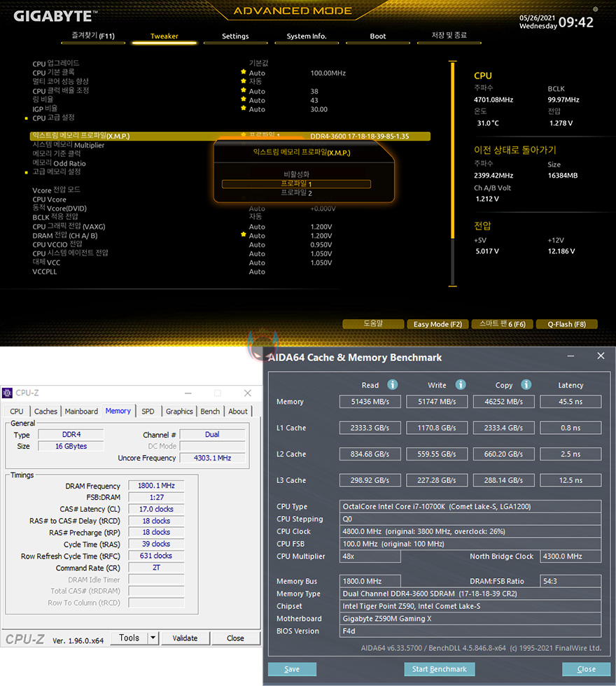
Task: Select the 메모리 Odd Ratio setting
Action: click(59, 163)
